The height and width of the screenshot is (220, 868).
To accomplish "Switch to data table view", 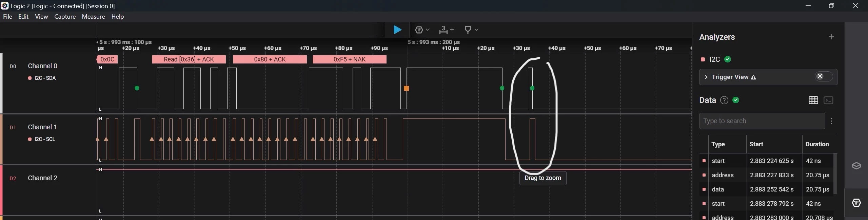I will (x=813, y=100).
